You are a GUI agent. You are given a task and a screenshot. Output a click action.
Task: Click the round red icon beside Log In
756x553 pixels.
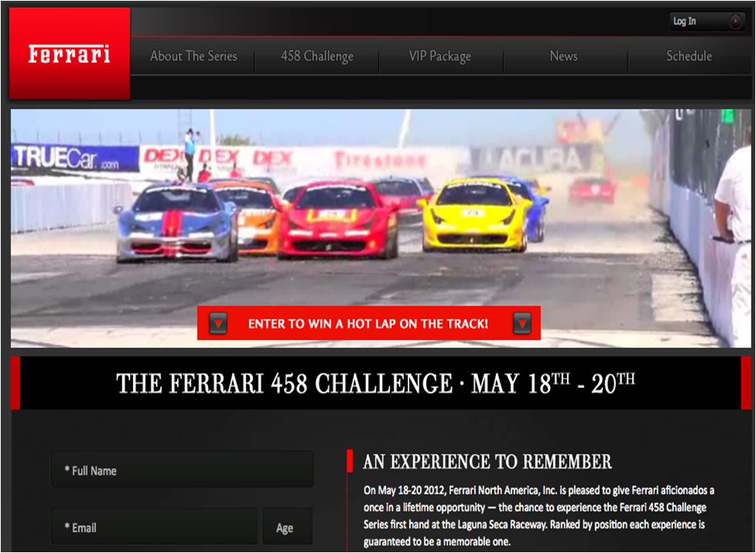(x=734, y=22)
